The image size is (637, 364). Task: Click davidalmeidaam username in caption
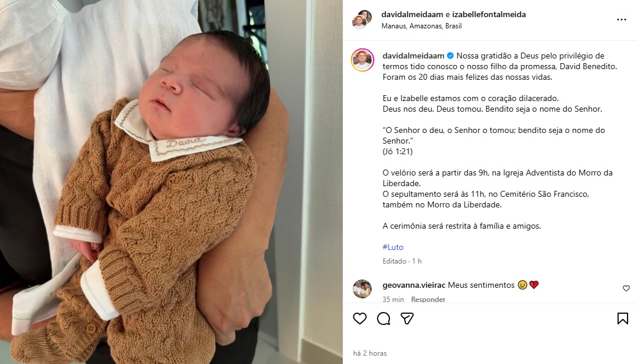[413, 56]
